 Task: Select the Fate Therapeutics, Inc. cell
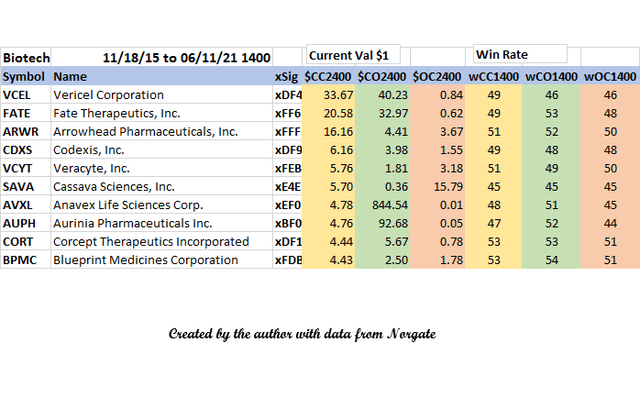tap(162, 113)
